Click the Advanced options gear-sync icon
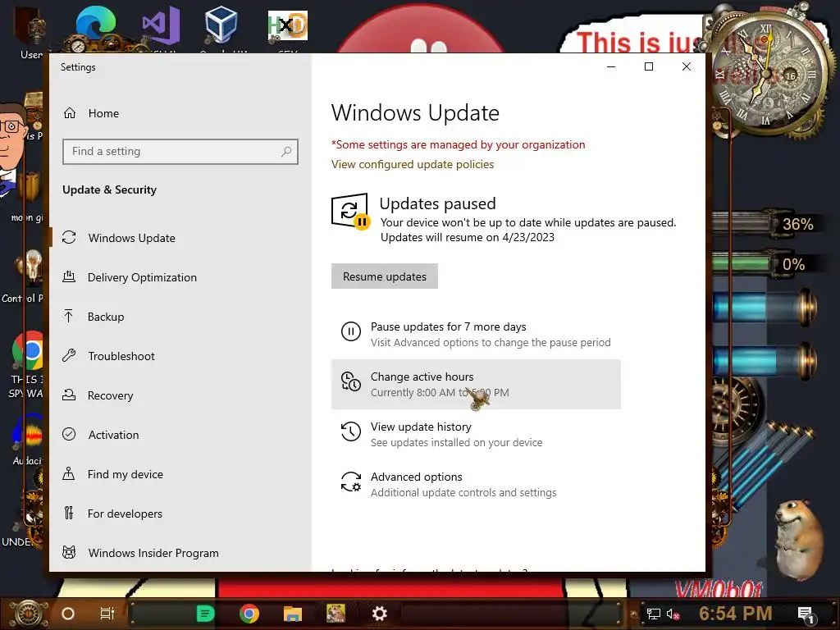Viewport: 840px width, 630px height. (x=351, y=481)
